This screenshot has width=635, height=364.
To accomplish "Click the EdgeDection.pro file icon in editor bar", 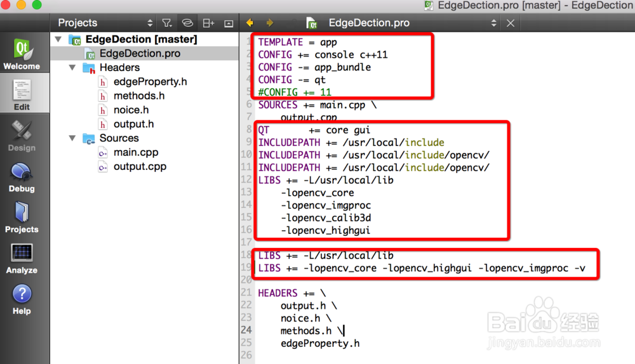I will (x=311, y=23).
